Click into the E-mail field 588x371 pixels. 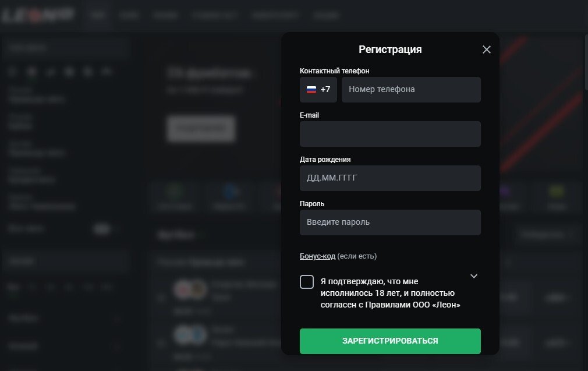[x=390, y=134]
